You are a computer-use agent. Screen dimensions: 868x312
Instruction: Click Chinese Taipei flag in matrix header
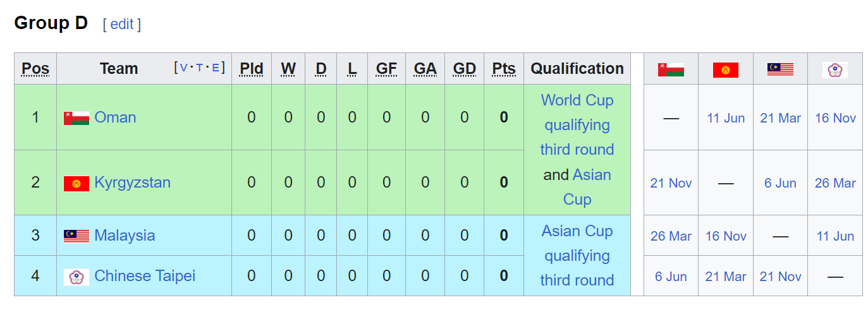[834, 69]
